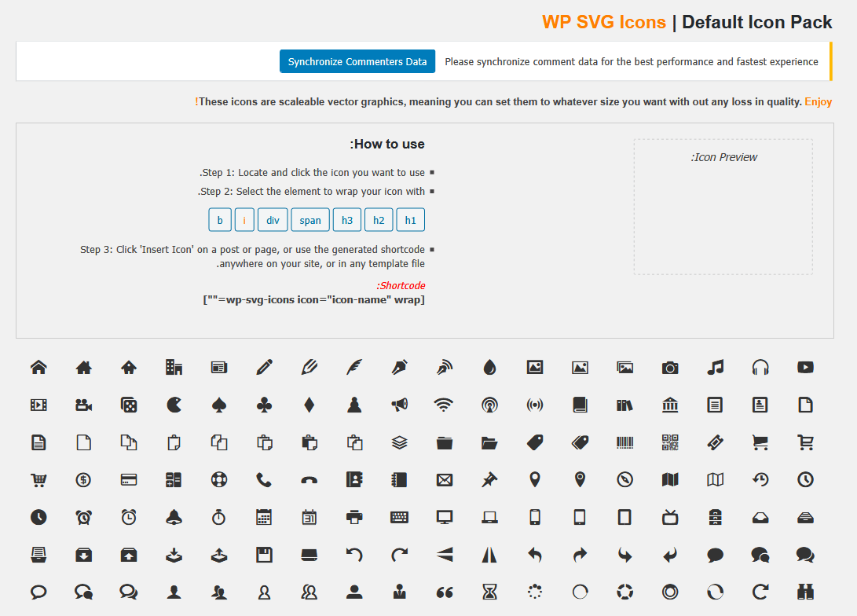The height and width of the screenshot is (616, 857).
Task: Select the pencil icon
Action: click(x=264, y=367)
